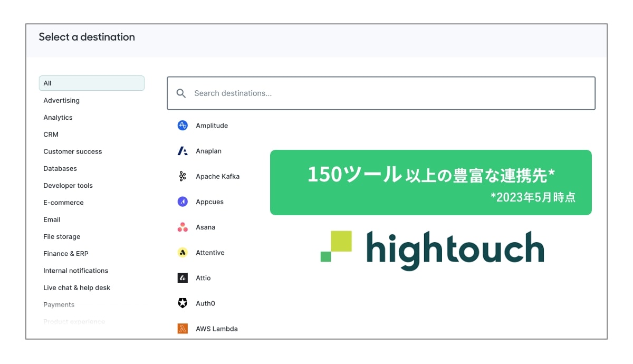
Task: Click the Appcues logo icon
Action: tap(183, 202)
